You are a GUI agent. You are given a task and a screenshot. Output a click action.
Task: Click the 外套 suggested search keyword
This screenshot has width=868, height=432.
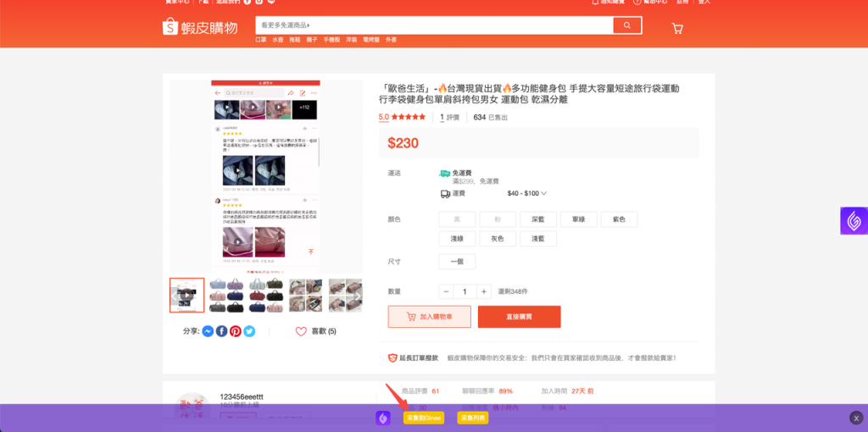[x=392, y=41]
